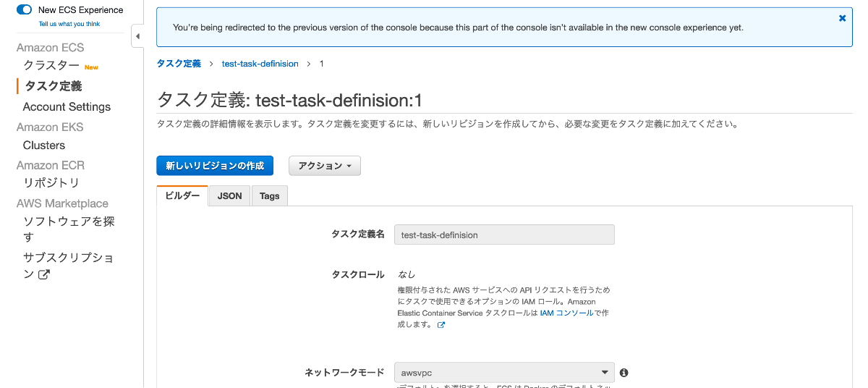Screen dimensions: 868x388
Task: Open サブスクリプション external link in sidebar
Action: pos(69,266)
